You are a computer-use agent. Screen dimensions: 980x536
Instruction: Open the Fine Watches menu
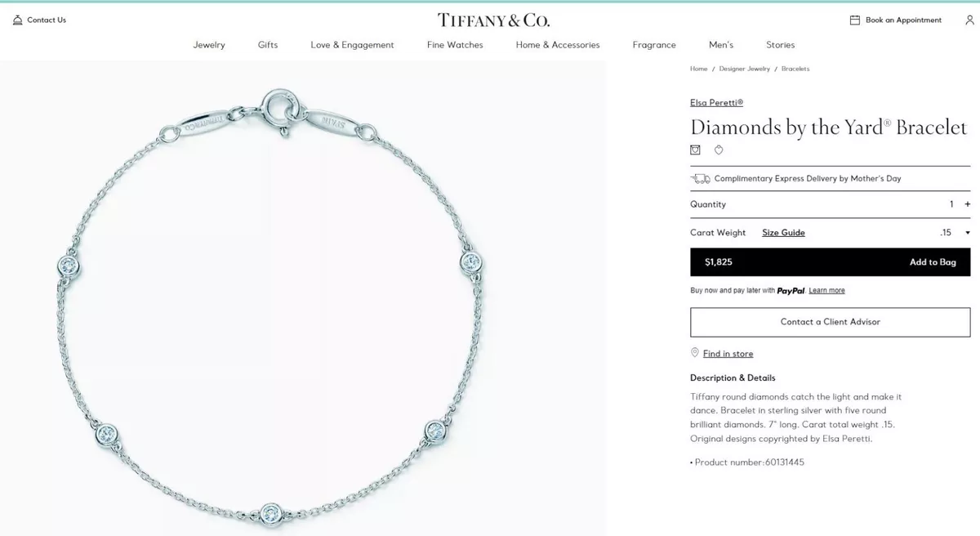click(x=455, y=45)
